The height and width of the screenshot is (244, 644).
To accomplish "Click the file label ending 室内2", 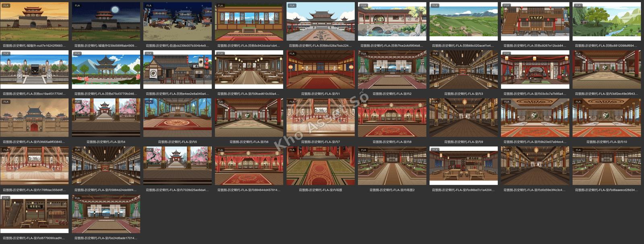I will (x=392, y=94).
